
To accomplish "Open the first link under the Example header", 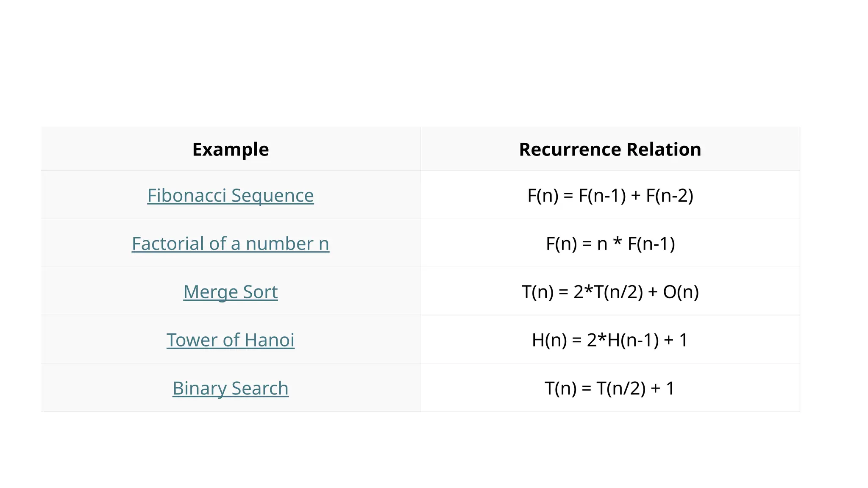I will click(x=230, y=195).
